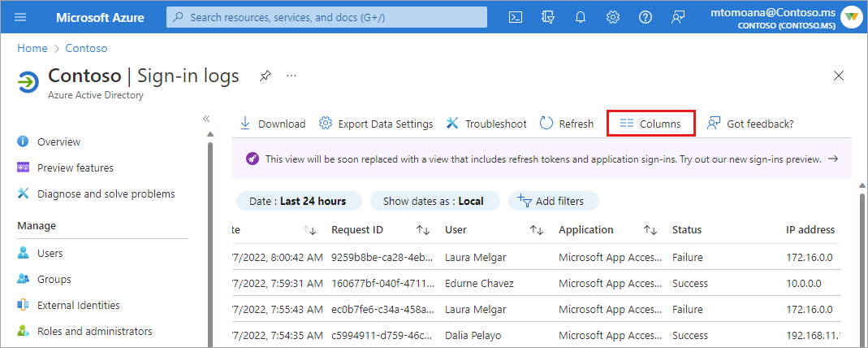Open the Date: Last 24 hours filter
The image size is (868, 348).
tap(299, 201)
